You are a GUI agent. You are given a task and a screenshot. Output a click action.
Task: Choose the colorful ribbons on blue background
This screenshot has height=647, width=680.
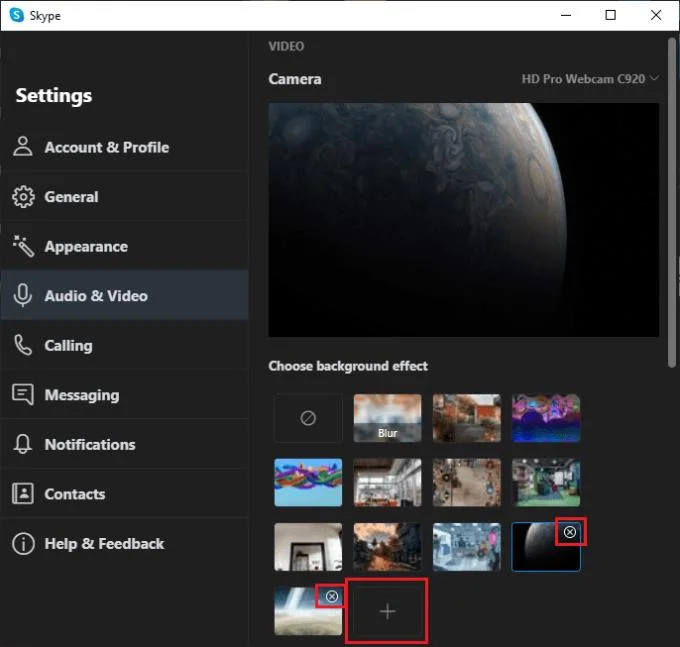(308, 482)
